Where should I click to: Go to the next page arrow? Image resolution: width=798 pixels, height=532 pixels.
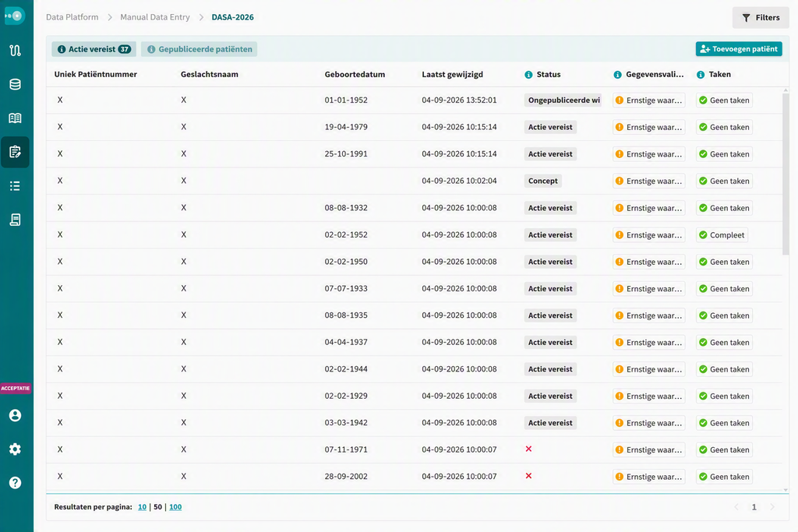(x=772, y=506)
